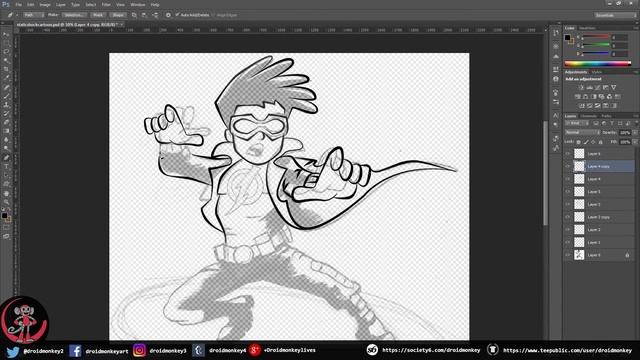Select the Pen tool in toolbox
640x360 pixels.
click(x=6, y=158)
